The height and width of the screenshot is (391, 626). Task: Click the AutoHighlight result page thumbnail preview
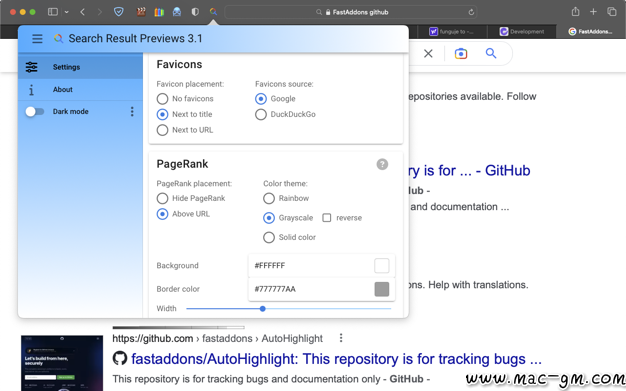62,363
